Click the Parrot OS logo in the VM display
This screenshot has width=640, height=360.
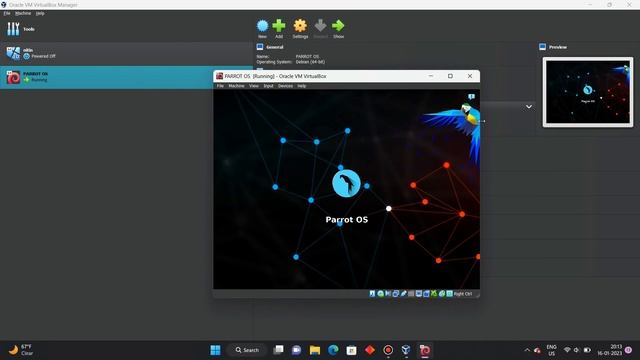346,184
